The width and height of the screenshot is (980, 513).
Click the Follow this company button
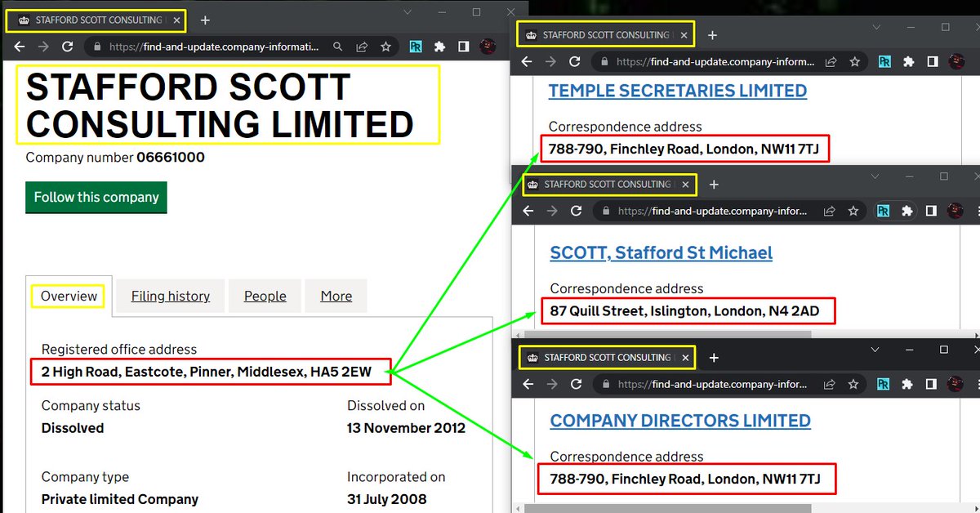[x=96, y=198]
